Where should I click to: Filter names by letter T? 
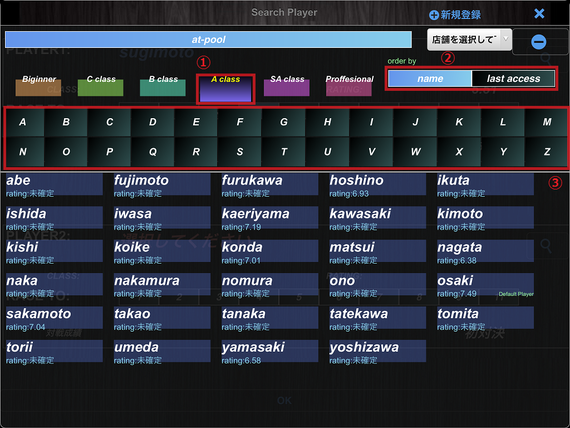[x=284, y=152]
